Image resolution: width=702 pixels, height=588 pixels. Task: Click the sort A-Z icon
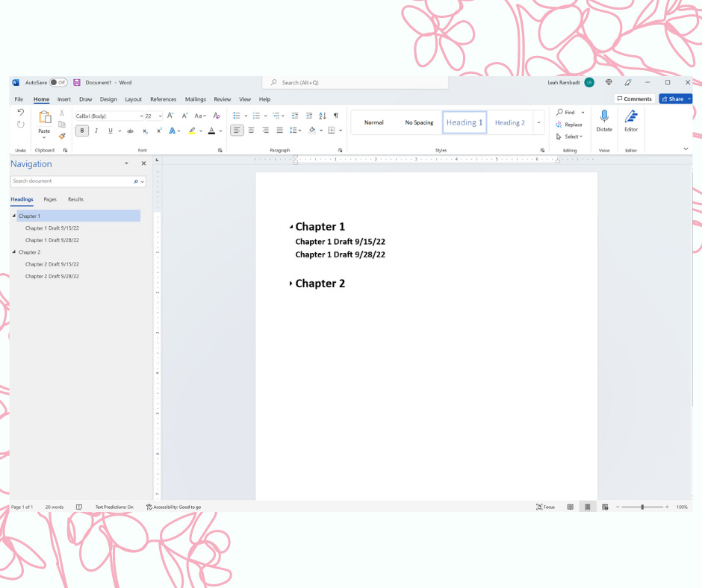coord(323,115)
